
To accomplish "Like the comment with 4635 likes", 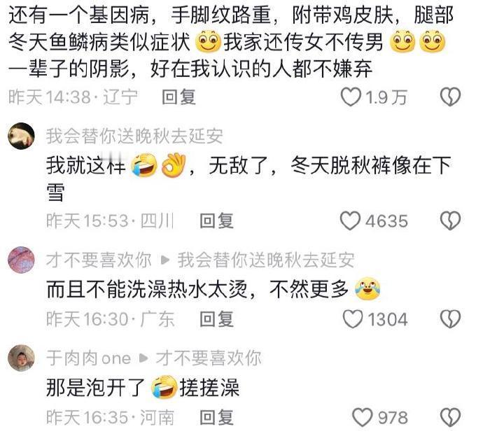I will click(350, 220).
